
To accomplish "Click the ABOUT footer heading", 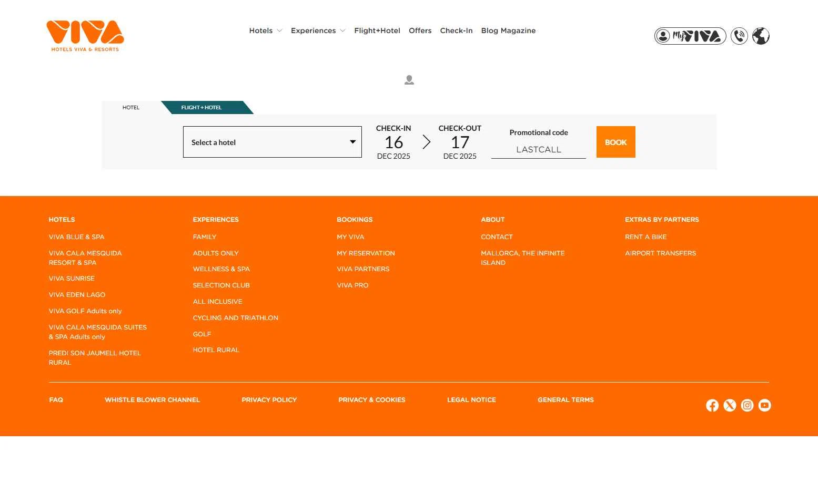I will point(493,220).
